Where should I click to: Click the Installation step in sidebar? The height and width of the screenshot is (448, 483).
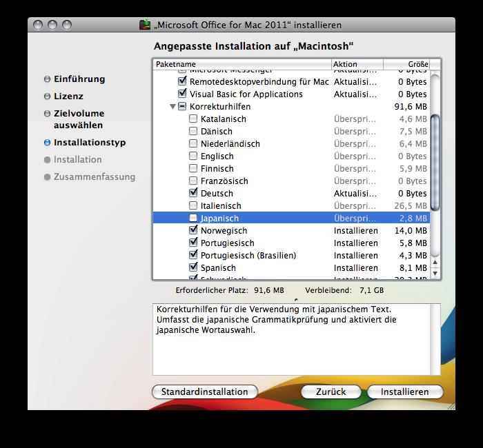pos(77,160)
